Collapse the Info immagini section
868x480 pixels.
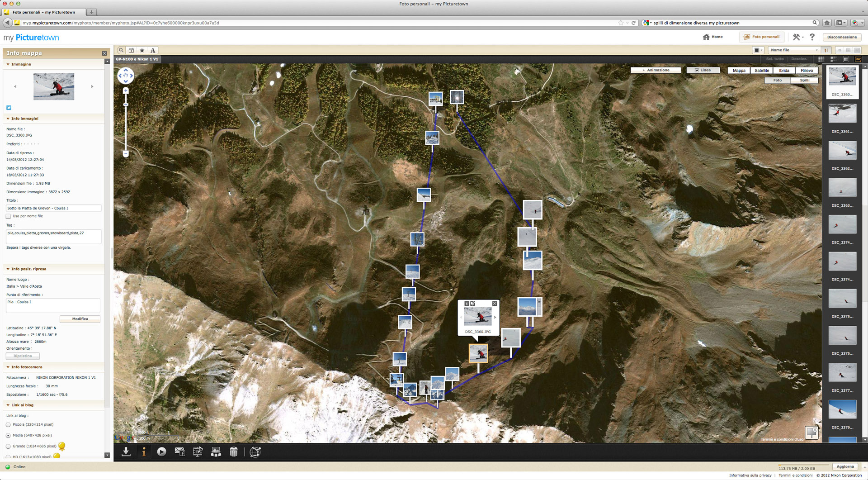8,119
